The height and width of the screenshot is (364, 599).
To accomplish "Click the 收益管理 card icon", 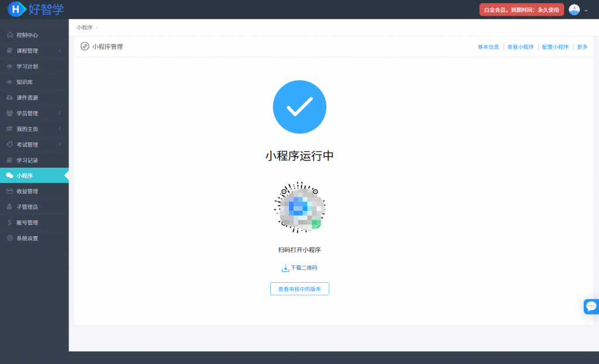I will coord(9,191).
